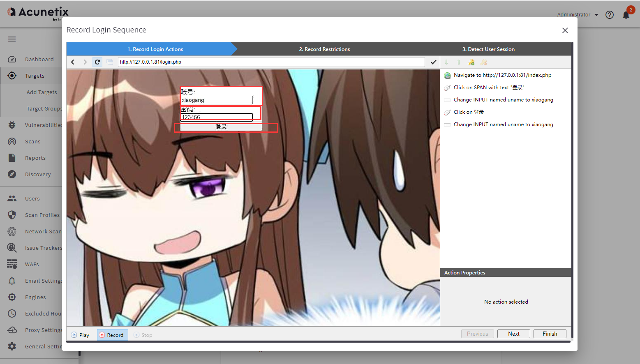Confirm the URL with the checkmark icon
Screen dimensions: 640x364
[433, 62]
